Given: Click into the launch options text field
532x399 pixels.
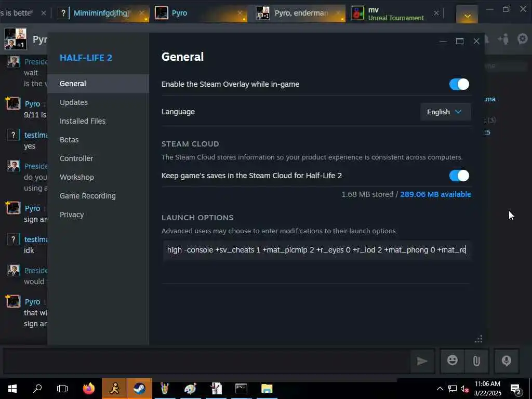Looking at the screenshot, I should pyautogui.click(x=316, y=250).
